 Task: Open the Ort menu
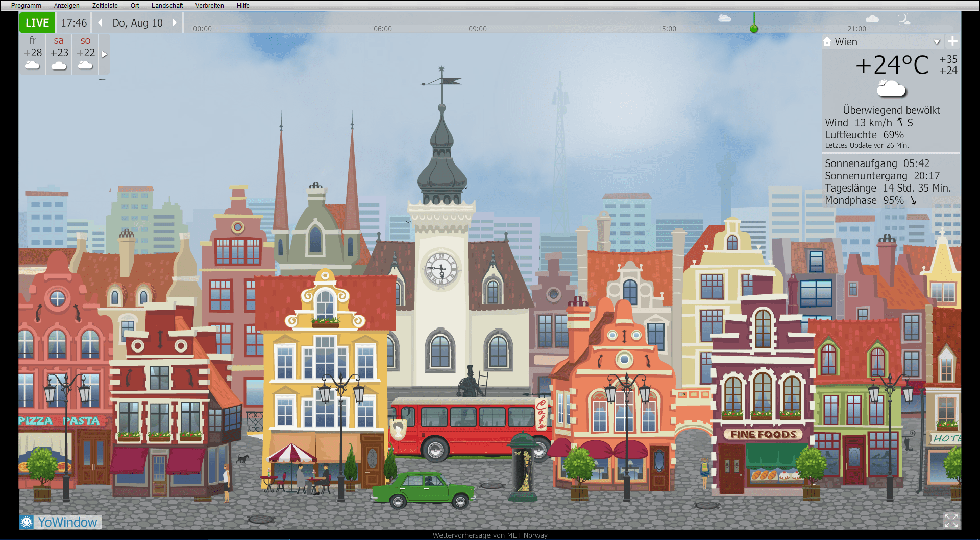point(135,6)
